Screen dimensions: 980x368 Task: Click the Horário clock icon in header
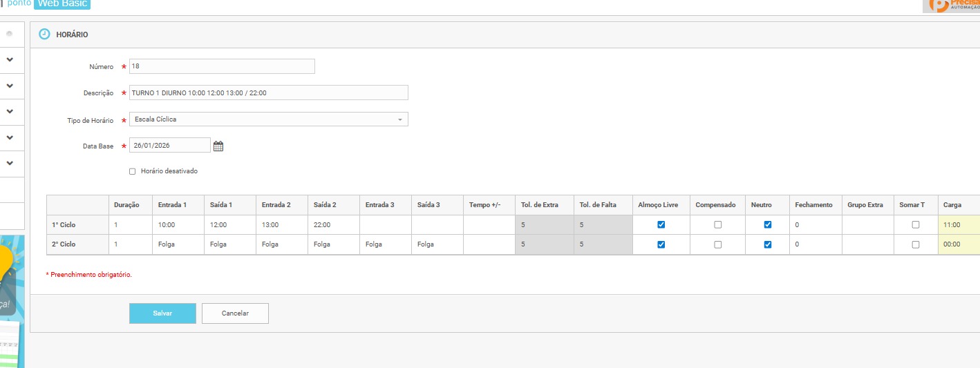44,34
